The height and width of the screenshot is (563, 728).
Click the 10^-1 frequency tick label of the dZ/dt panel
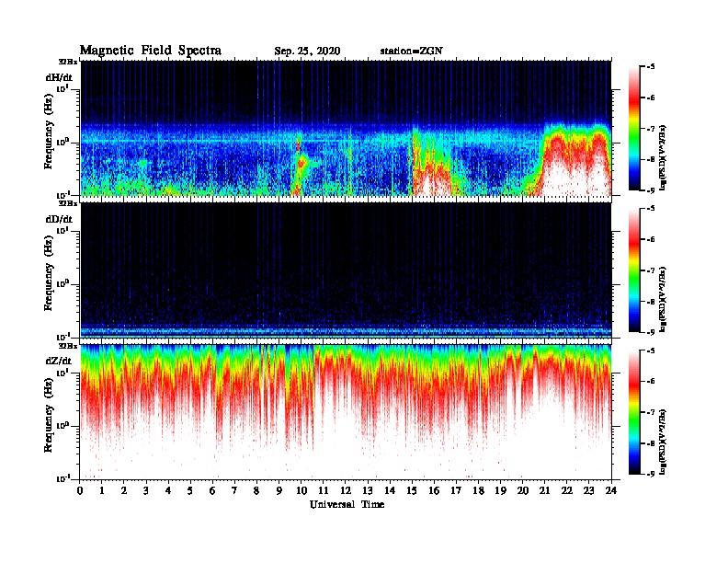pos(63,478)
